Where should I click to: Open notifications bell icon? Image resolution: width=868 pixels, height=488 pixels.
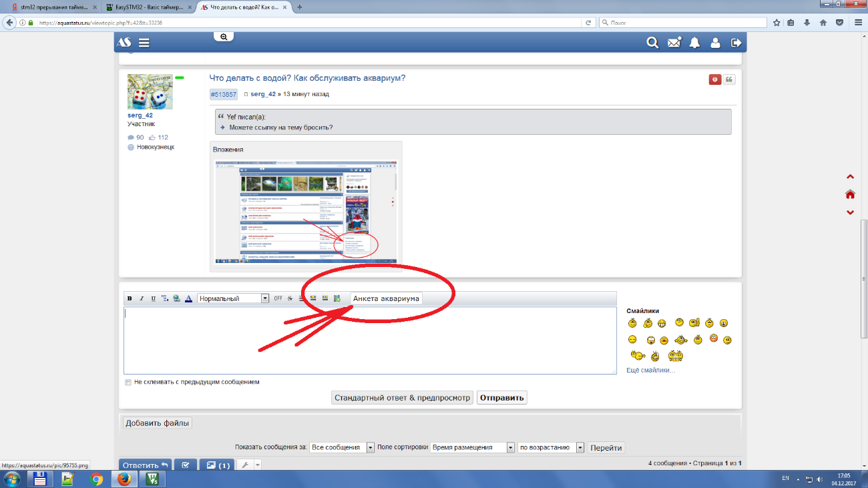[695, 43]
